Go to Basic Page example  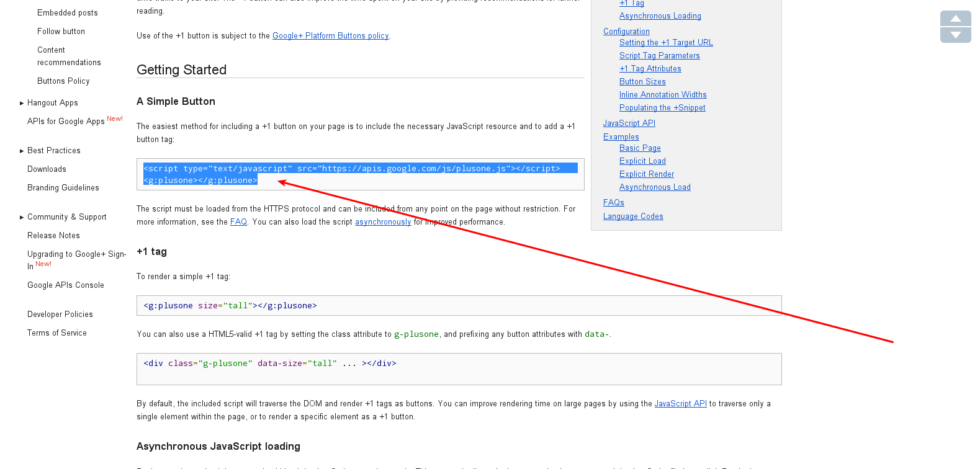[x=640, y=148]
